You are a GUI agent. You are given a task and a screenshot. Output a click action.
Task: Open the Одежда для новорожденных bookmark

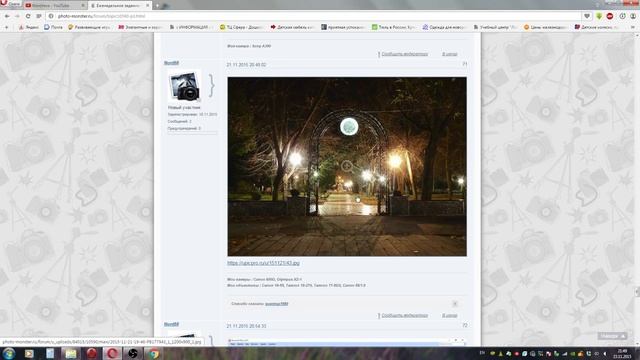pyautogui.click(x=444, y=27)
